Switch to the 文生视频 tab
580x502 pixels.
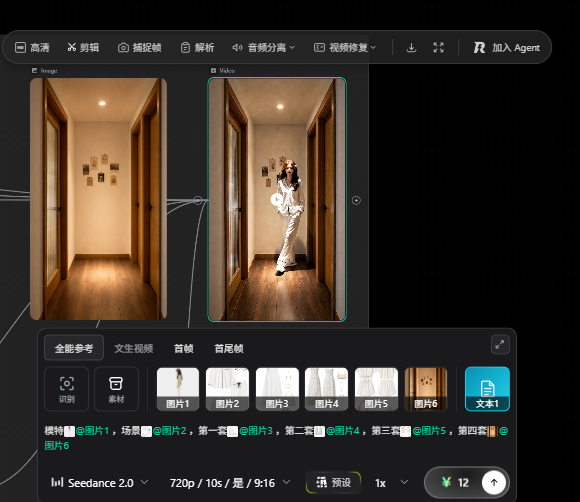click(134, 348)
